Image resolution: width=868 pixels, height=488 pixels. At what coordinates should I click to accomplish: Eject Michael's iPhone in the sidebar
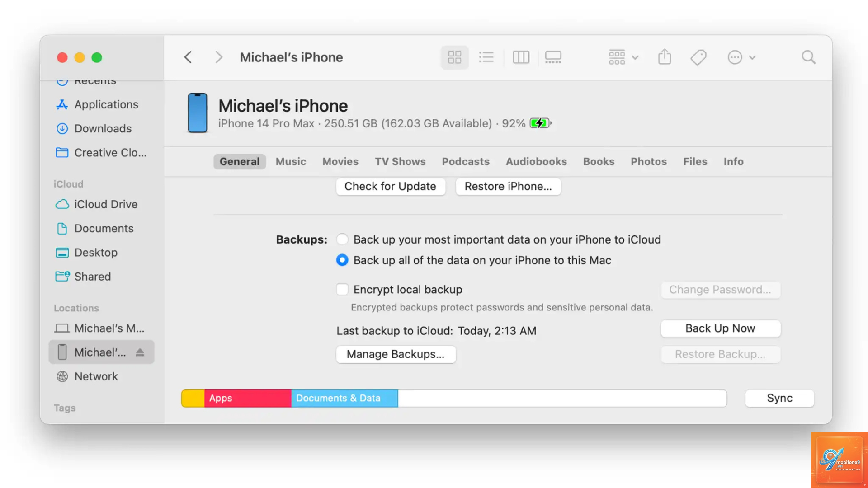(x=140, y=352)
